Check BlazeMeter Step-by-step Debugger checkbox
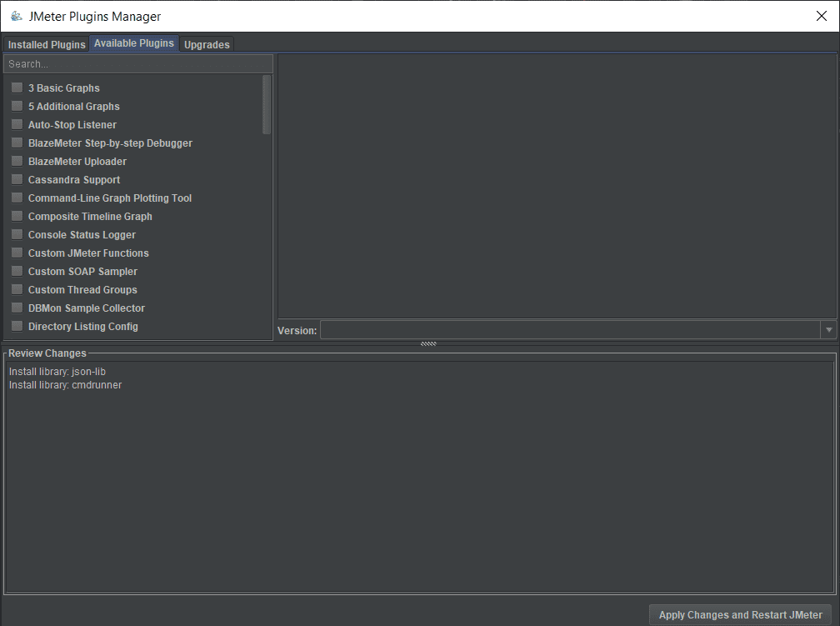The height and width of the screenshot is (626, 840). [x=17, y=143]
